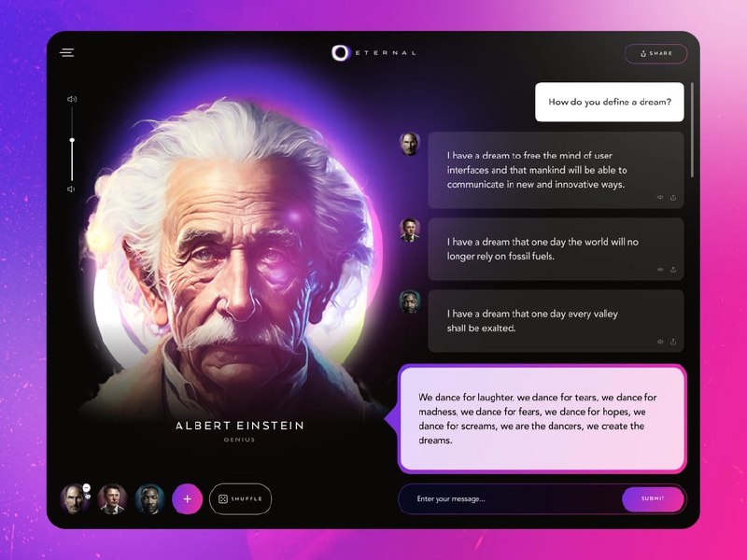Image resolution: width=747 pixels, height=560 pixels.
Task: Select the 'no longer rely on fossil fuels' text
Action: click(x=543, y=249)
